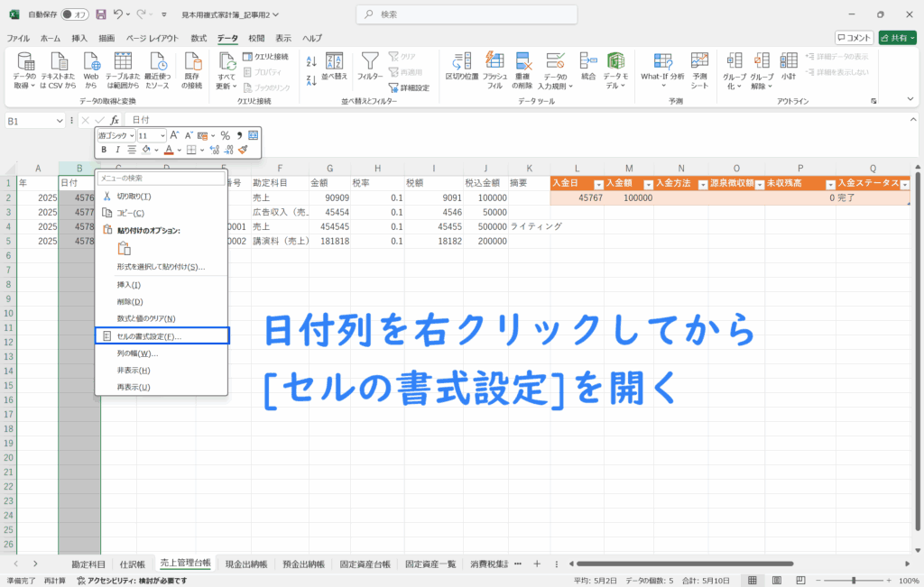The width and height of the screenshot is (924, 587).
Task: Expand the font size dropdown in mini toolbar
Action: coord(162,135)
